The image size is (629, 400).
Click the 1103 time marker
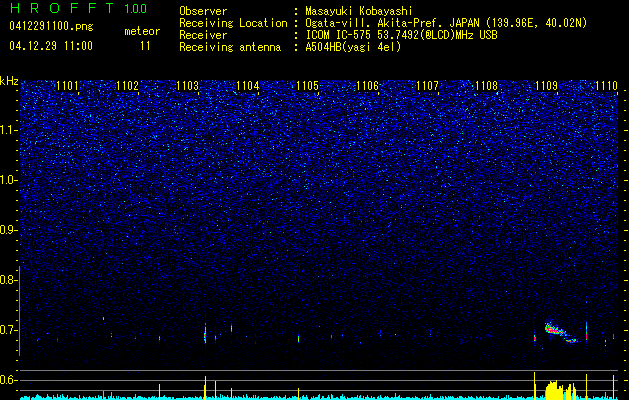click(188, 86)
